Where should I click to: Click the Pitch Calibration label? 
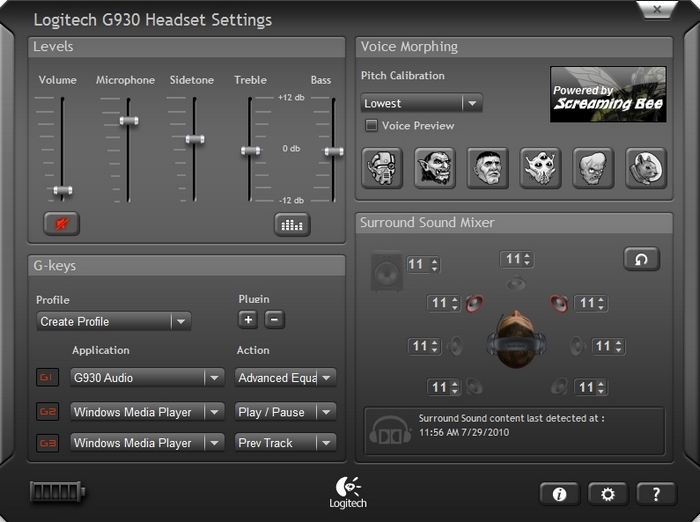(403, 75)
